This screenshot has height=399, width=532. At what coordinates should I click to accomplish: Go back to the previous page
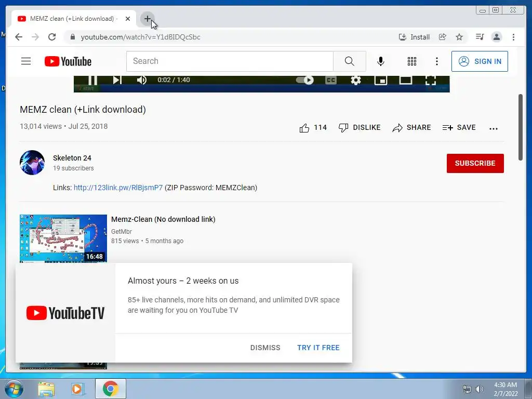pyautogui.click(x=19, y=37)
